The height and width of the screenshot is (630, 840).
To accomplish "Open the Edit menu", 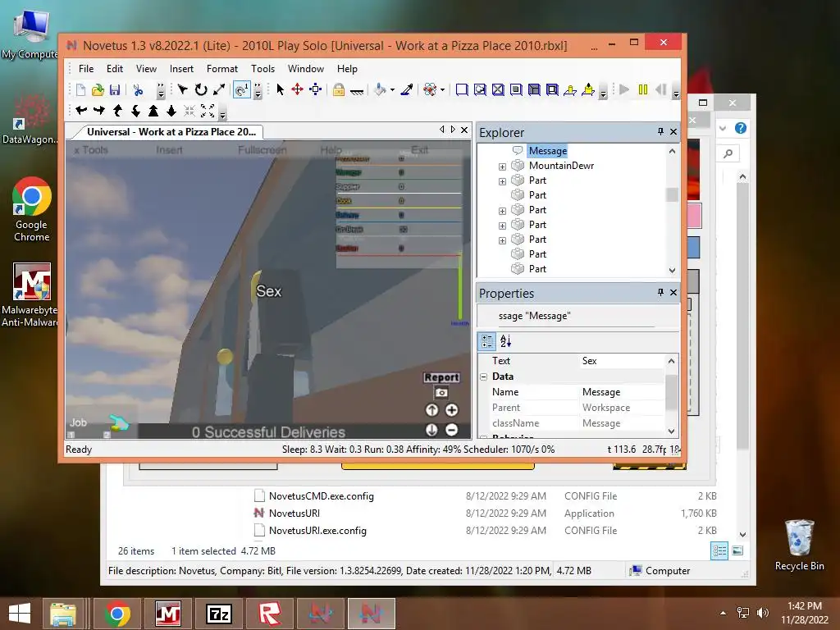I will pos(115,69).
